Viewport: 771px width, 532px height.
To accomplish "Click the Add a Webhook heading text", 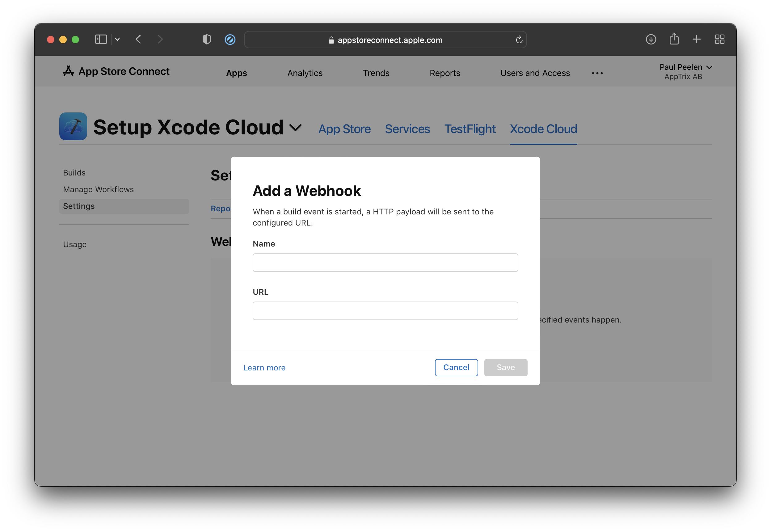I will tap(306, 191).
